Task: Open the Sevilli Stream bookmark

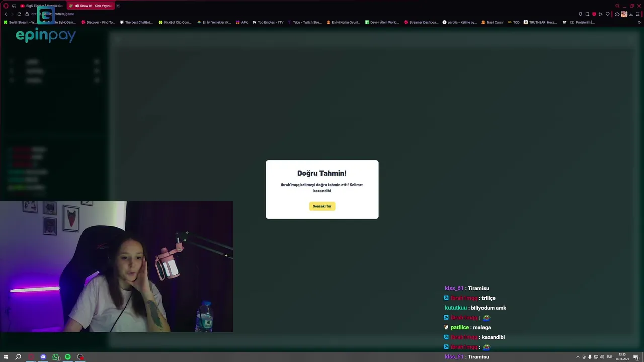Action: 20,22
